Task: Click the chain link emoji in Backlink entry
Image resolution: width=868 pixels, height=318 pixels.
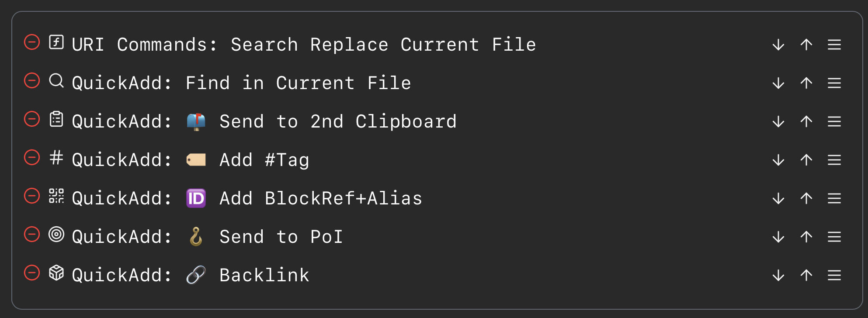Action: coord(196,274)
